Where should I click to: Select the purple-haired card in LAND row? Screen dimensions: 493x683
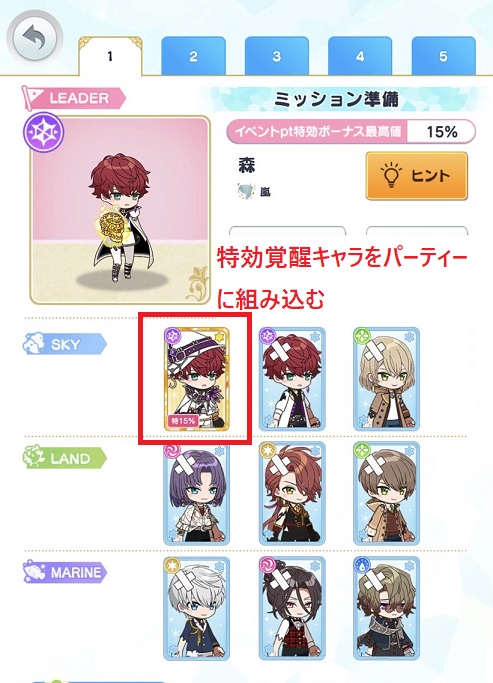pos(196,494)
